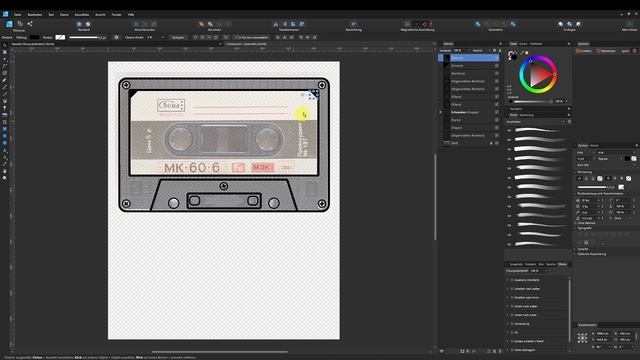Screen dimensions: 640x360
Task: Toggle visibility of the (Rechteck) layer
Action: click(497, 73)
